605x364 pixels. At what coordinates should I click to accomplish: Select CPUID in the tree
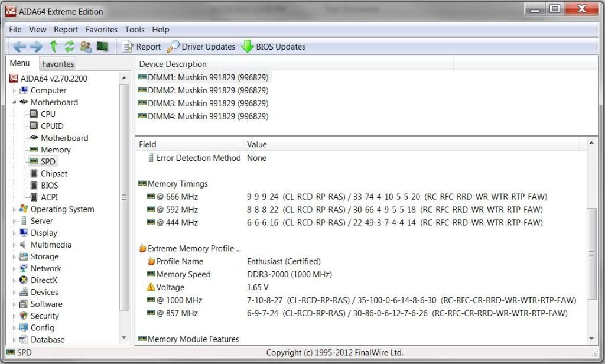coord(52,126)
